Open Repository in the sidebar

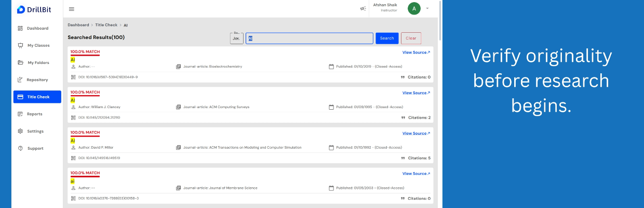(37, 80)
